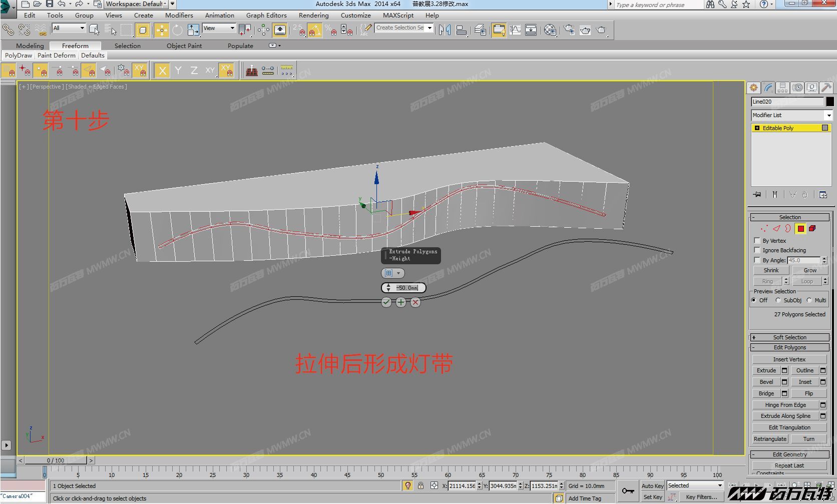Viewport: 837px width, 504px height.
Task: Toggle the Set Key mode
Action: click(652, 497)
